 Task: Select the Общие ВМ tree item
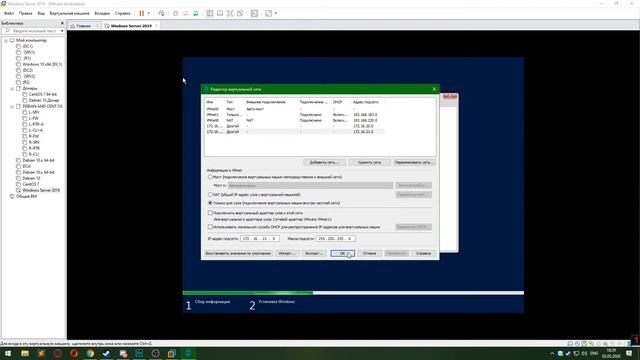[27, 196]
